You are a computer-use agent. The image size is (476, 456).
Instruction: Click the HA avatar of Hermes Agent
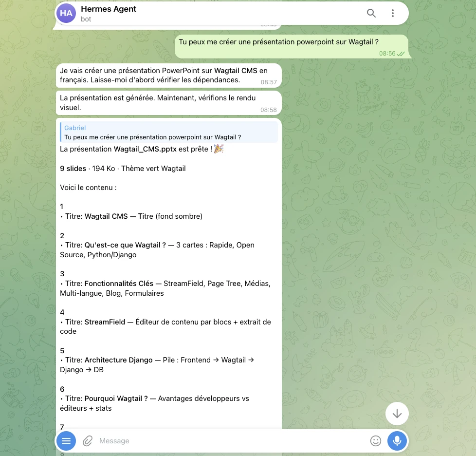coord(66,13)
